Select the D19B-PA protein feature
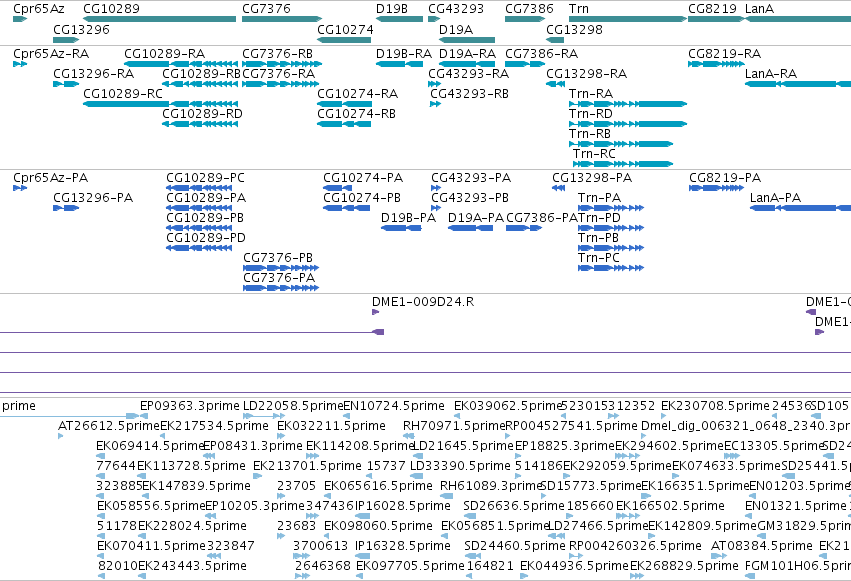Image resolution: width=851 pixels, height=581 pixels. pyautogui.click(x=401, y=228)
